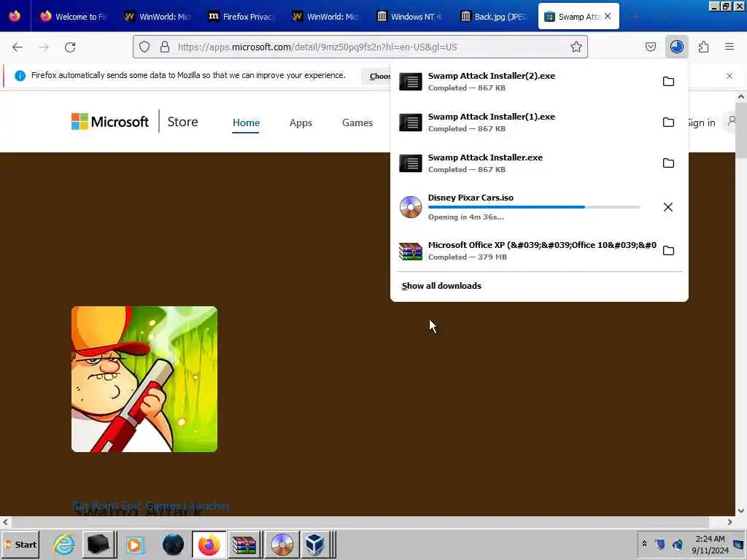Screen dimensions: 747x560
Task: Show Swamp Attack Installer(2).exe in folder
Action: [x=668, y=82]
